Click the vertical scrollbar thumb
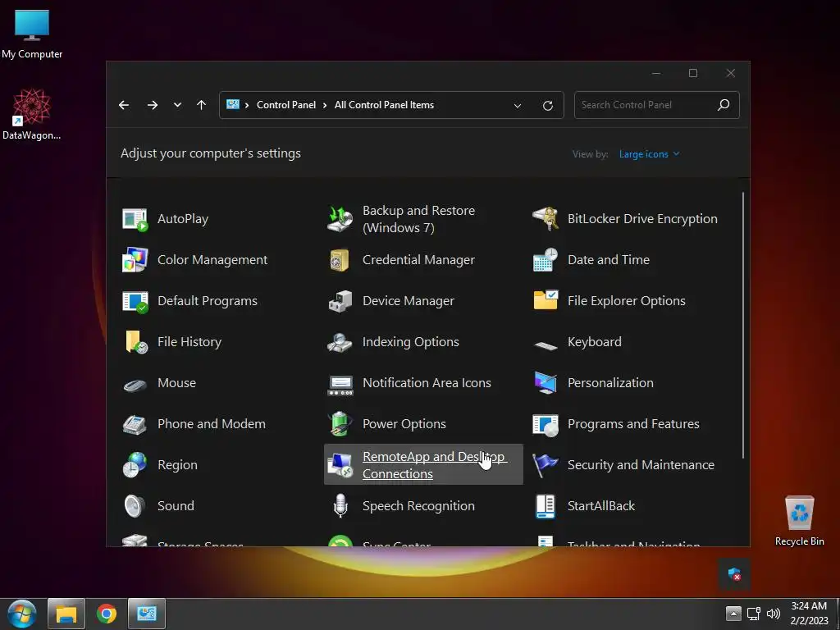This screenshot has height=630, width=840. [743, 325]
